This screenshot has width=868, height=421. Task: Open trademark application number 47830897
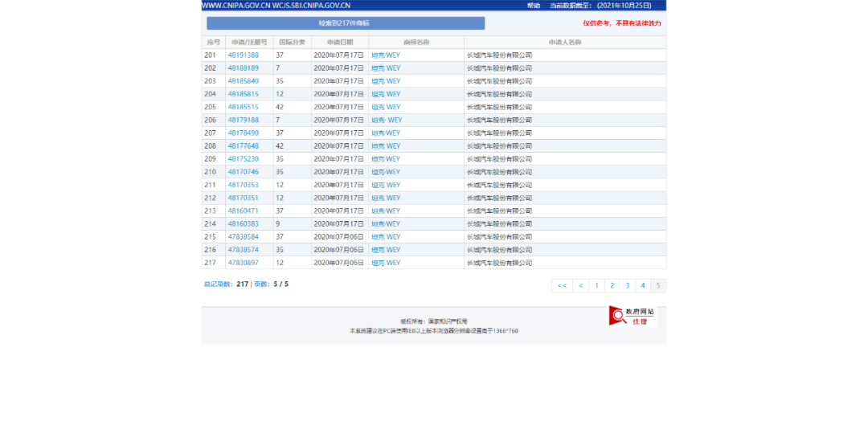[x=243, y=263]
